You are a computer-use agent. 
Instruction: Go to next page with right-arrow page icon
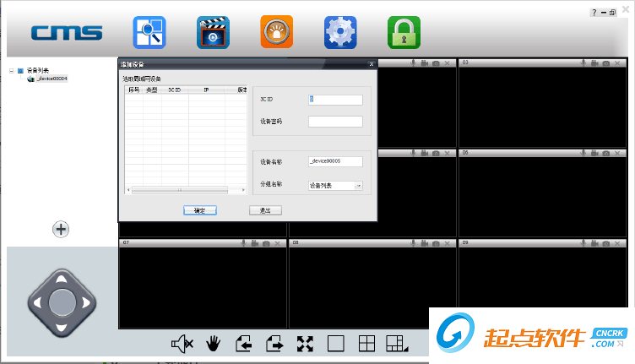[x=274, y=344]
